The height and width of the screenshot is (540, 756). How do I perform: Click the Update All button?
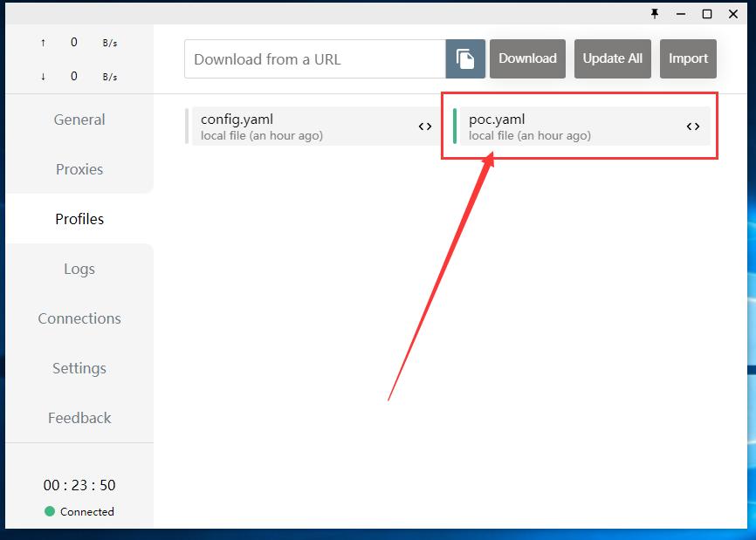(x=612, y=59)
